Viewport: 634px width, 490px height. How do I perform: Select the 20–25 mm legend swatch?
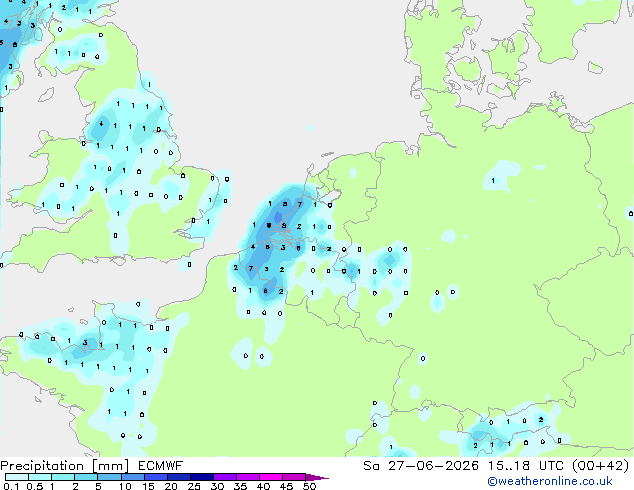(x=178, y=477)
